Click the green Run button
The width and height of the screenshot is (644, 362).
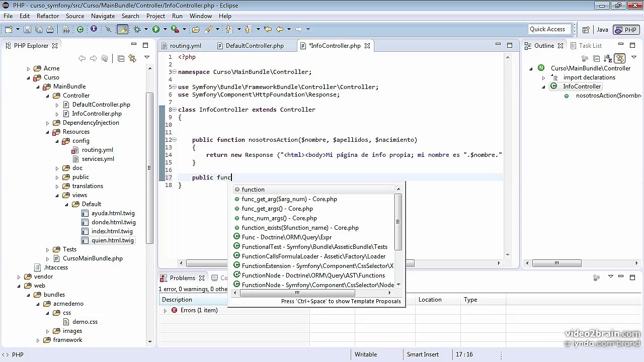(x=156, y=30)
